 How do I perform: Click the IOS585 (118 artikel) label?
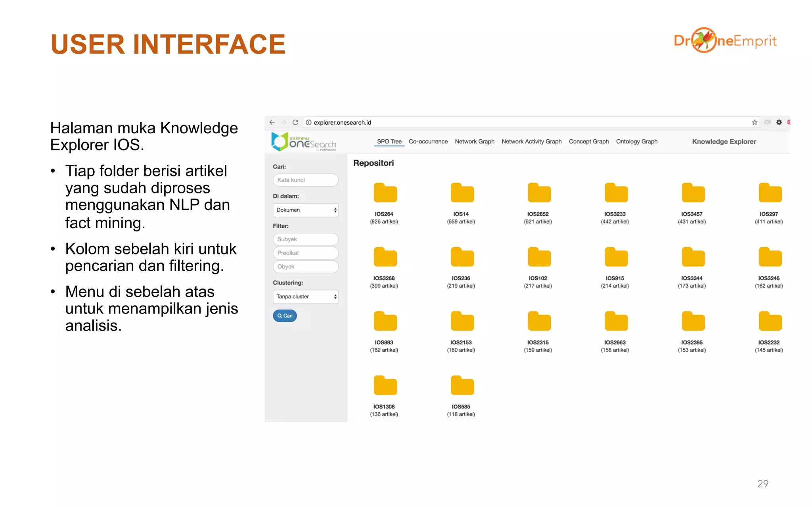pos(461,411)
